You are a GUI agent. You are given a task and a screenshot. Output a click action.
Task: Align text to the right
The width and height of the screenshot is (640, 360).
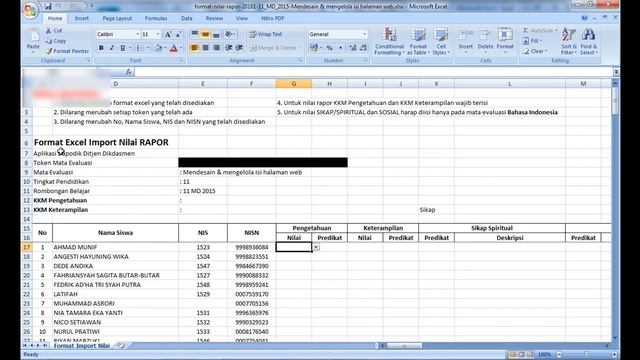click(216, 48)
